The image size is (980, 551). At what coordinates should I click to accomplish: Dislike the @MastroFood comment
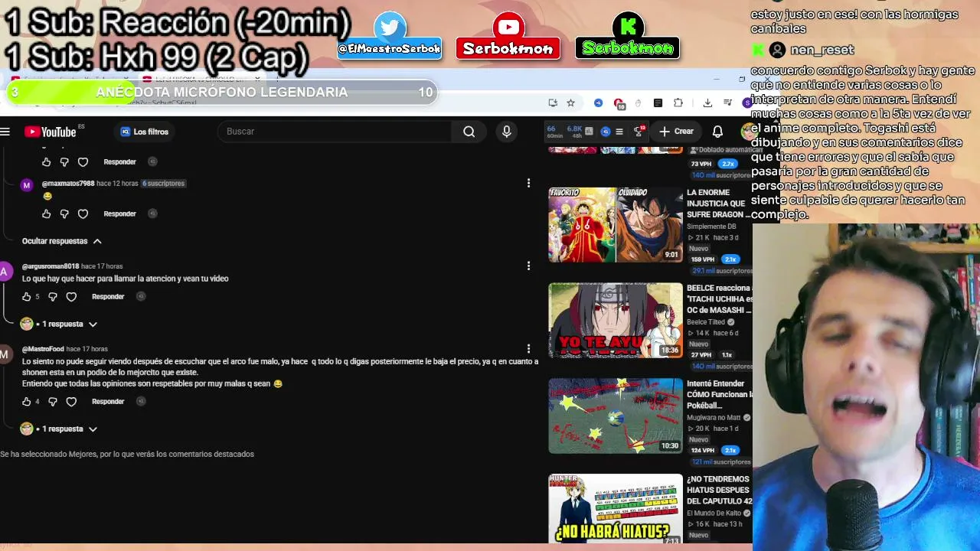(x=53, y=402)
